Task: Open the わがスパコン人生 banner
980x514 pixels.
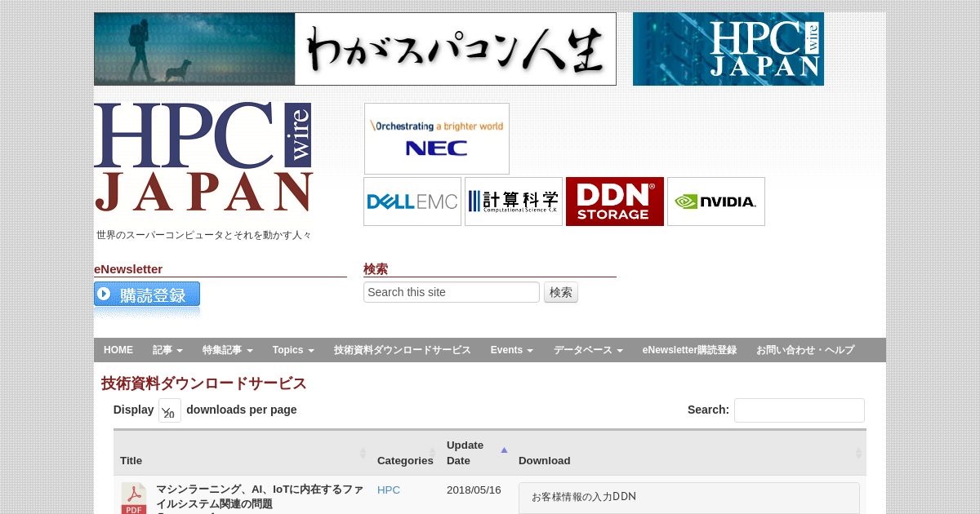Action: point(355,49)
